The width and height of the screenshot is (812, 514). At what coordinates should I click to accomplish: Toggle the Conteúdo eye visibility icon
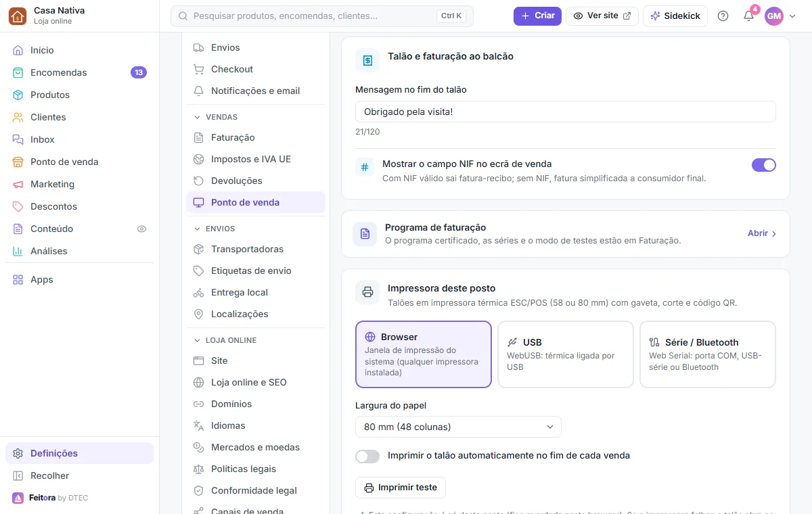click(142, 229)
